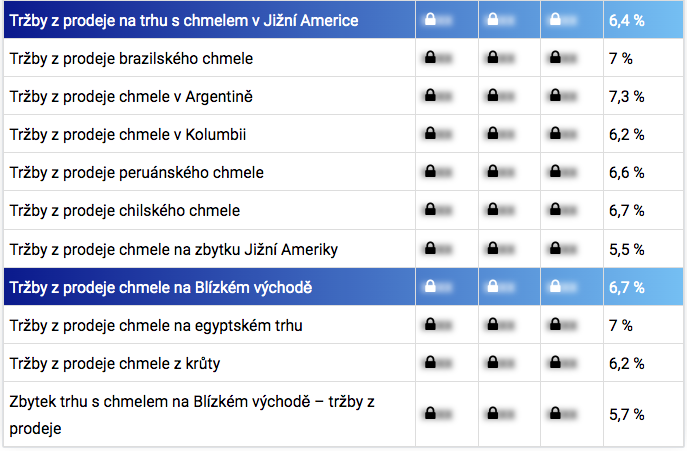Image resolution: width=687 pixels, height=451 pixels.
Task: Click the label 'Tržby z prodeje peruánského chmele'
Action: [136, 172]
